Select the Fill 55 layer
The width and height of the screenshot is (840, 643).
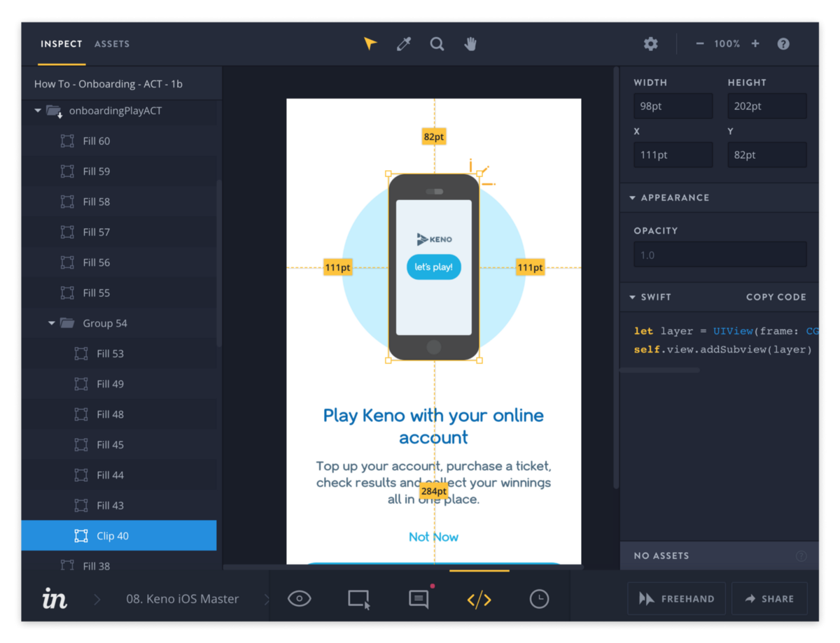(119, 293)
